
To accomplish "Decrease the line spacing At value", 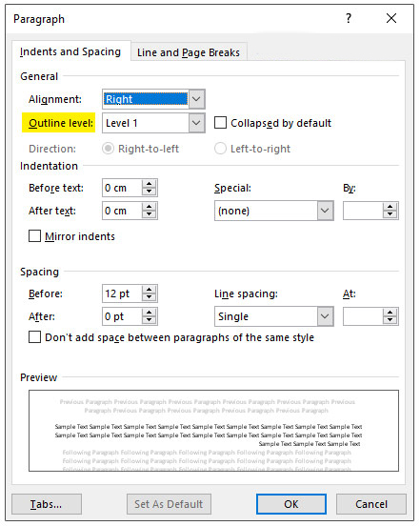I will (390, 320).
